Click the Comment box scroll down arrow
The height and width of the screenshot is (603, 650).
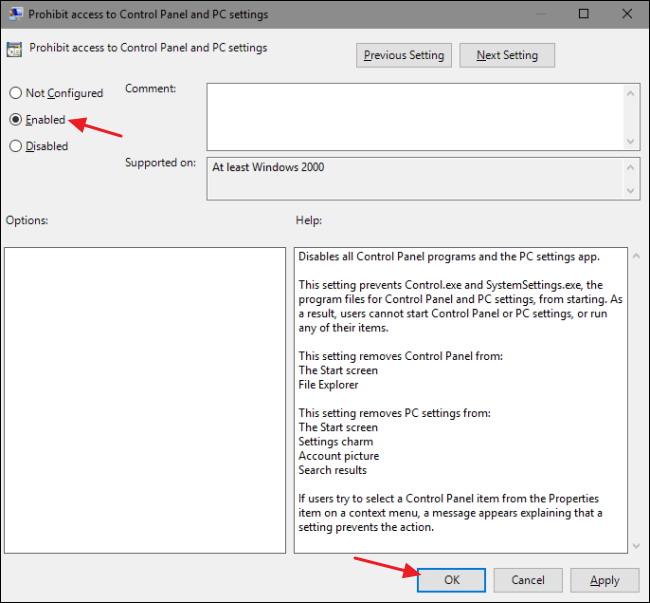(631, 141)
